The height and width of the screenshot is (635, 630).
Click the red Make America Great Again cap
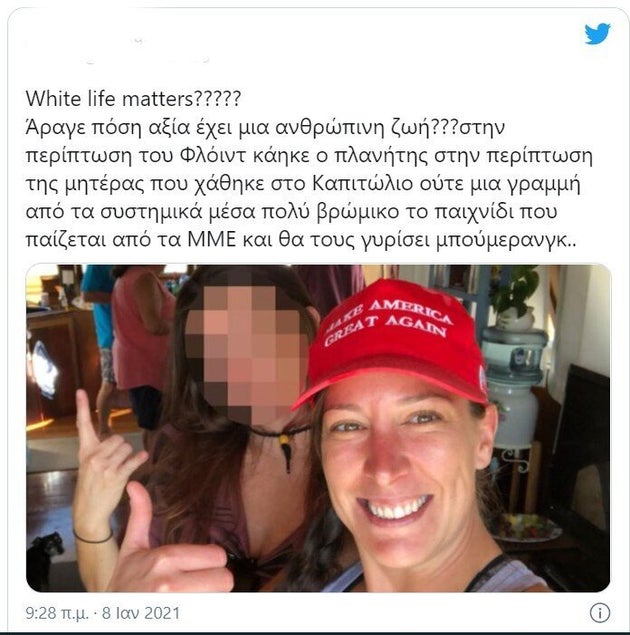(x=395, y=342)
